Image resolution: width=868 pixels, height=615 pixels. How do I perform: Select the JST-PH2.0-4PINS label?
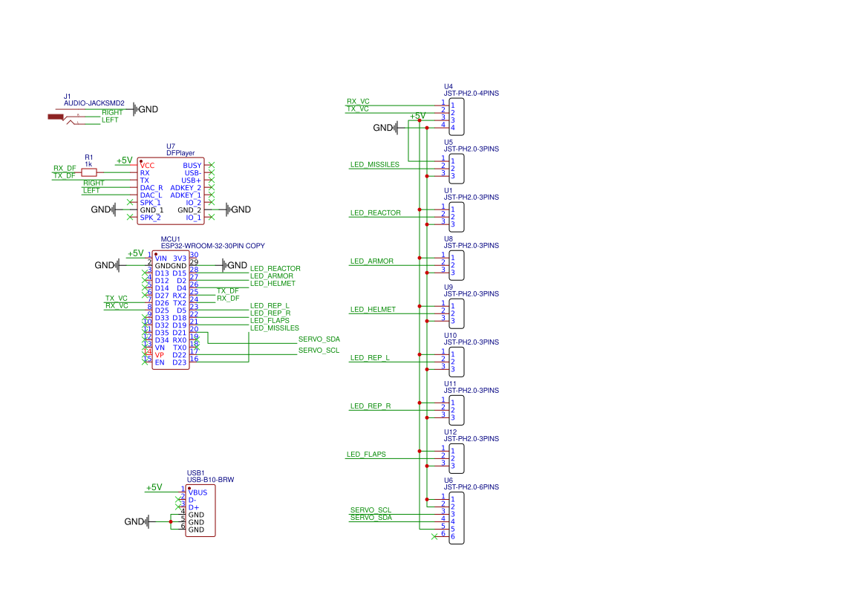point(471,94)
